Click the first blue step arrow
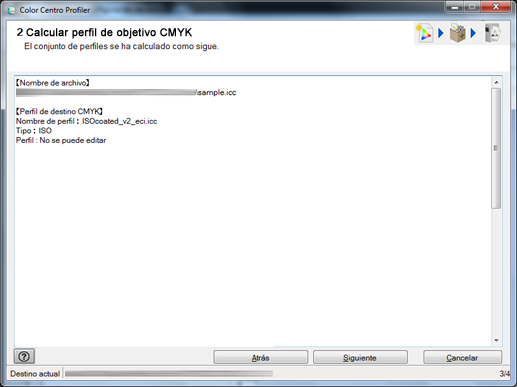 point(441,33)
